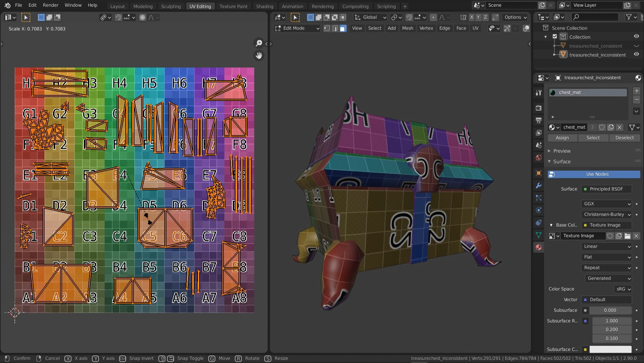
Task: Toggle proportional editing in the viewport header
Action: click(x=434, y=17)
